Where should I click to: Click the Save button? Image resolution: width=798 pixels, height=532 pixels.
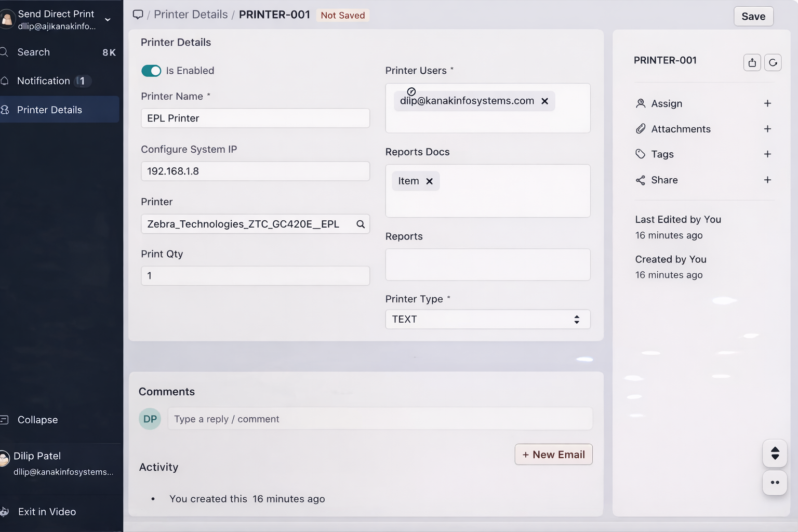[x=753, y=16]
